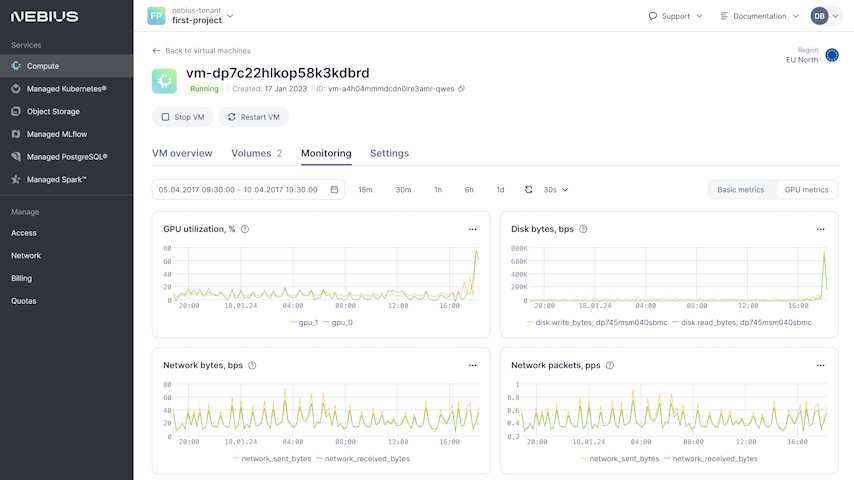Toggle network_sent_bytes in Network packets legend

click(620, 459)
